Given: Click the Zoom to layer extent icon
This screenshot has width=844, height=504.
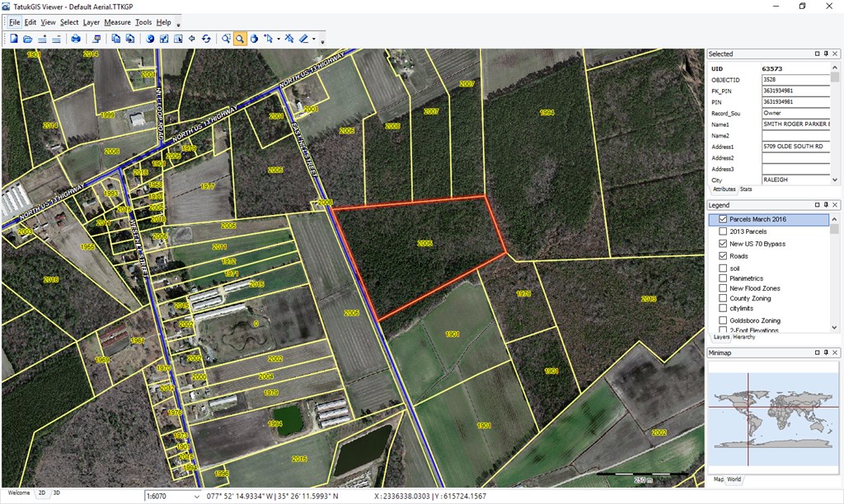Looking at the screenshot, I should click(164, 39).
